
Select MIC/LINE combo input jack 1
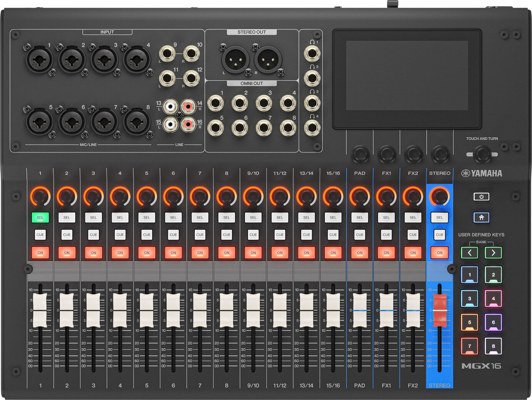click(x=39, y=59)
